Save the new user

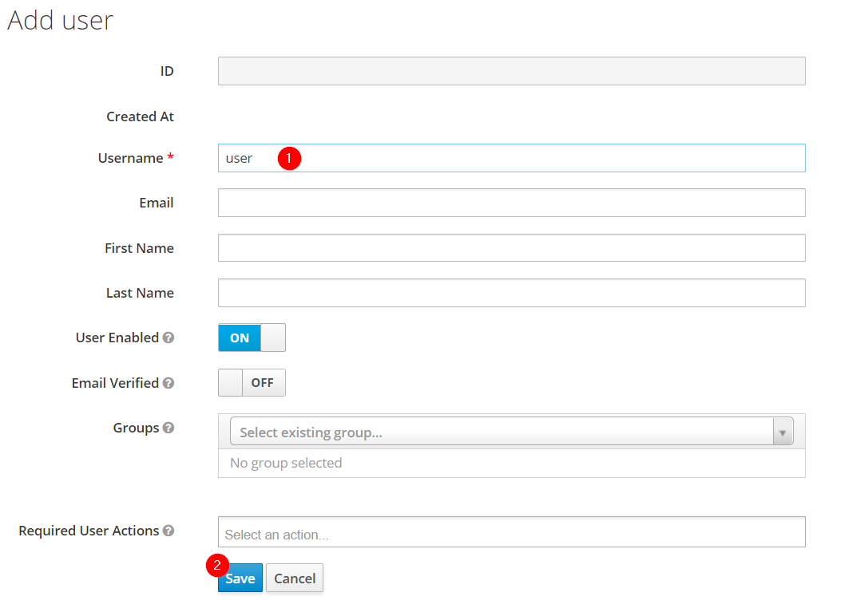click(x=240, y=579)
